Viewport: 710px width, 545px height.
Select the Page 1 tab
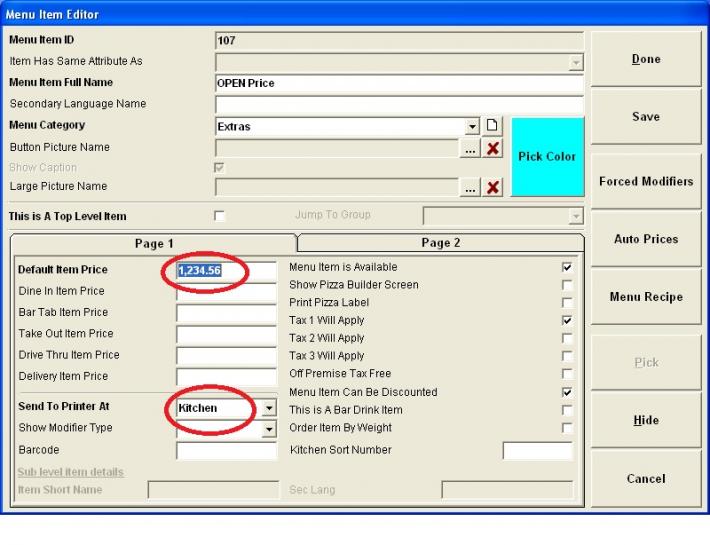click(154, 243)
